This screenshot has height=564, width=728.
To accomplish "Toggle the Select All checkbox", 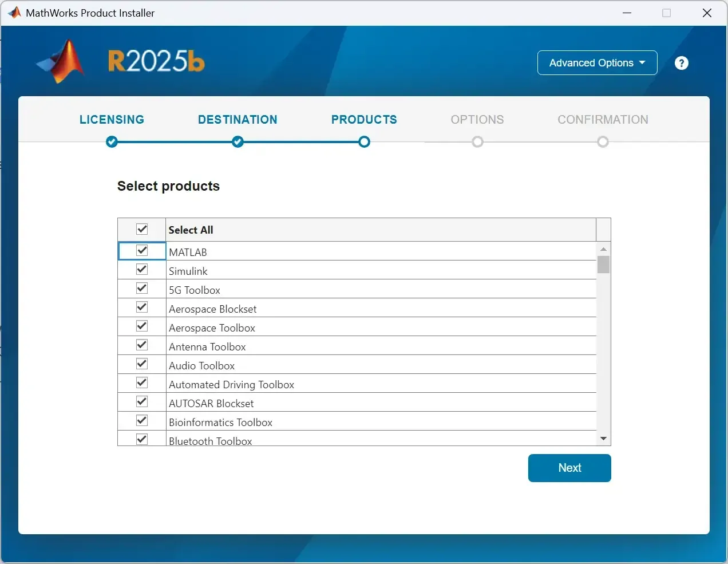I will pyautogui.click(x=142, y=229).
